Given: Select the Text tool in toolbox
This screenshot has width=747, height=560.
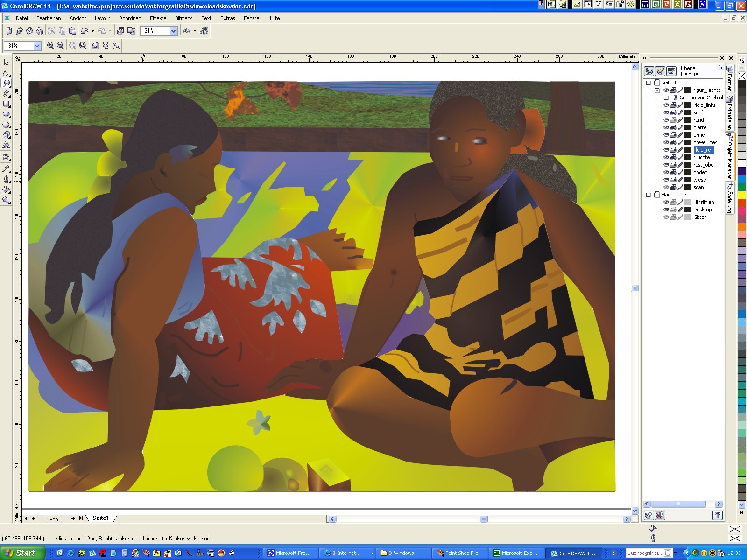Looking at the screenshot, I should [x=6, y=145].
